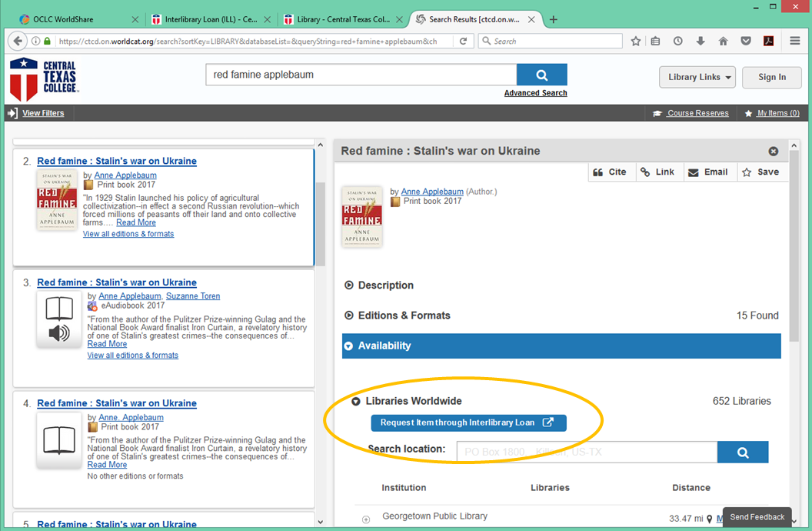
Task: Click the Send Feedback button
Action: [x=757, y=517]
